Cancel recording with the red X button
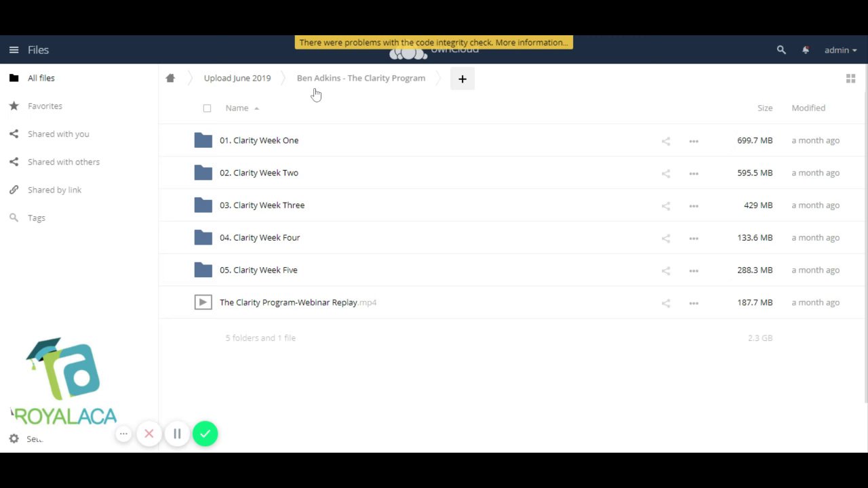Screen dimensions: 868x488 coord(149,434)
